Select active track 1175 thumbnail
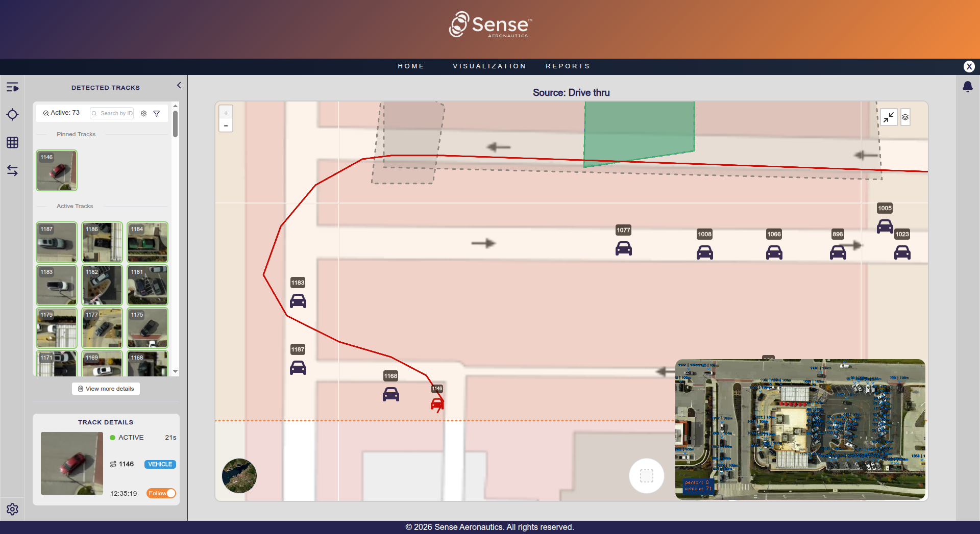 148,328
